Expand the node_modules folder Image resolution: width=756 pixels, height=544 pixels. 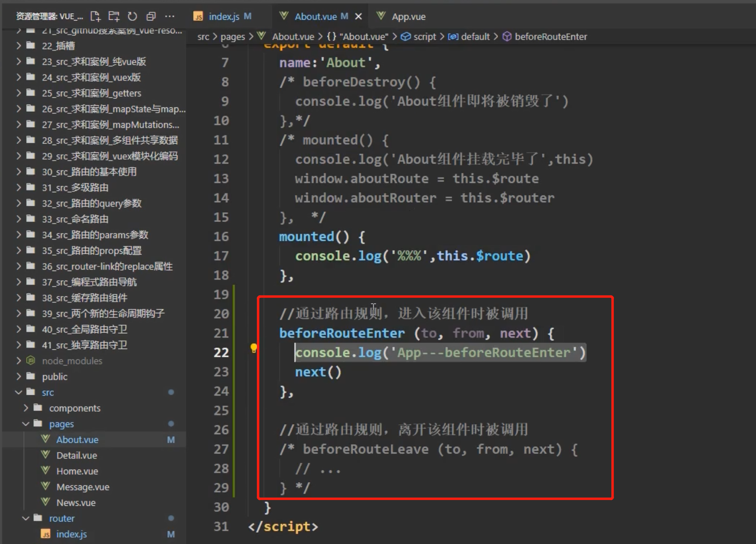pos(19,361)
